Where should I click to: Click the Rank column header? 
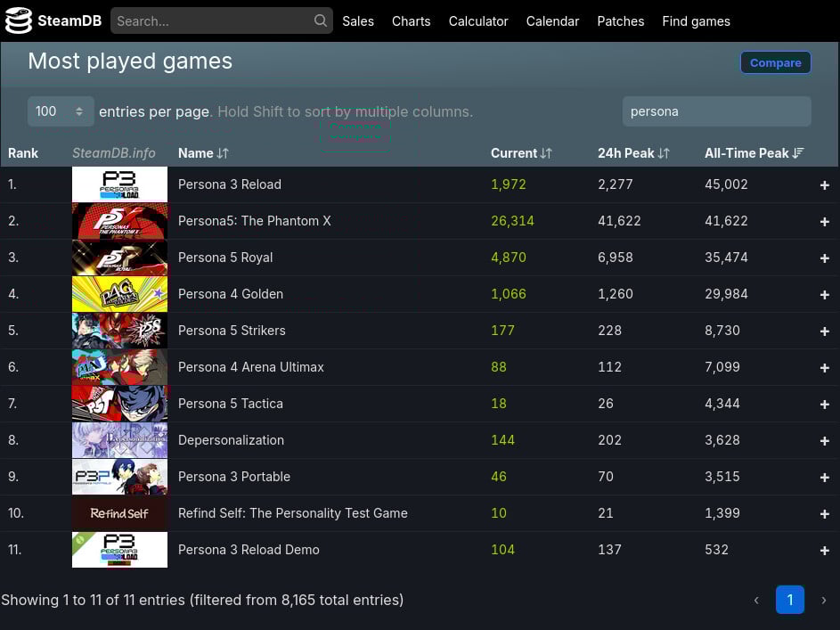(x=23, y=153)
